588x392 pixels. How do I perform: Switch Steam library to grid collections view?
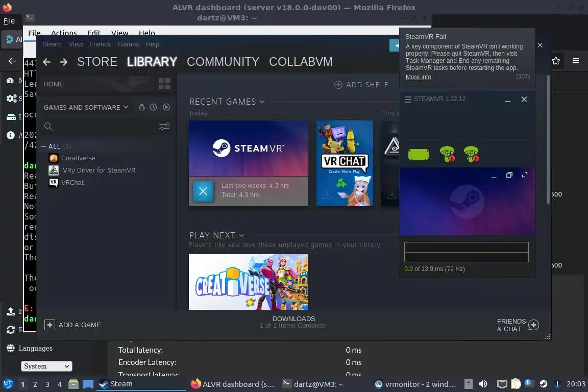click(x=164, y=84)
